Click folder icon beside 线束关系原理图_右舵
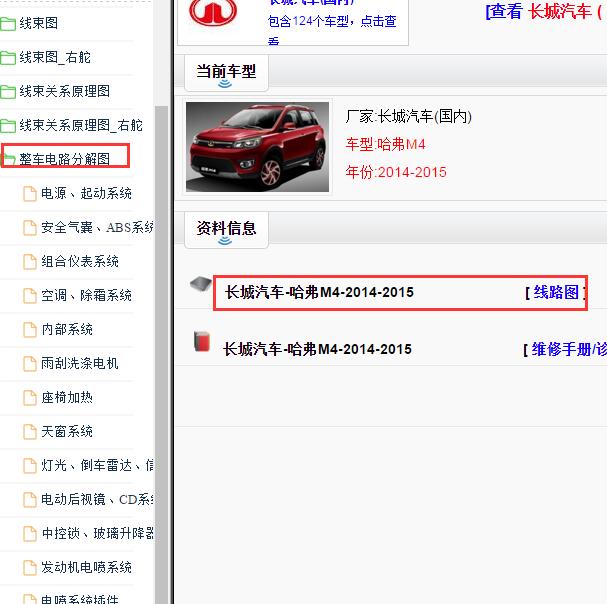The height and width of the screenshot is (604, 607). coord(8,126)
